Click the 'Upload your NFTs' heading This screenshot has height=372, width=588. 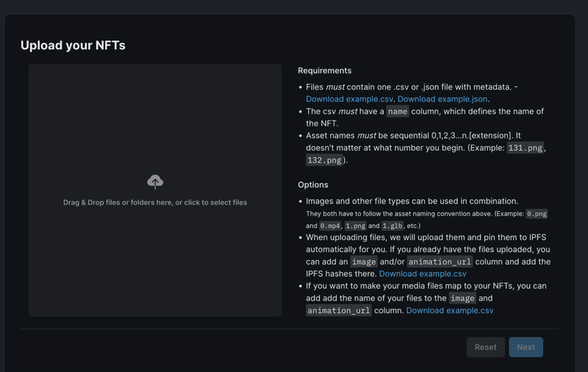[73, 46]
